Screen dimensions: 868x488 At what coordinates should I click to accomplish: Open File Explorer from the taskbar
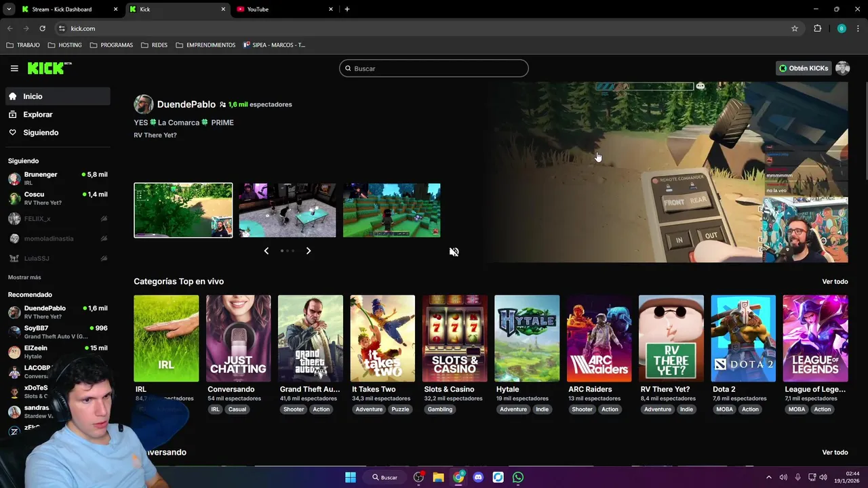coord(439,477)
